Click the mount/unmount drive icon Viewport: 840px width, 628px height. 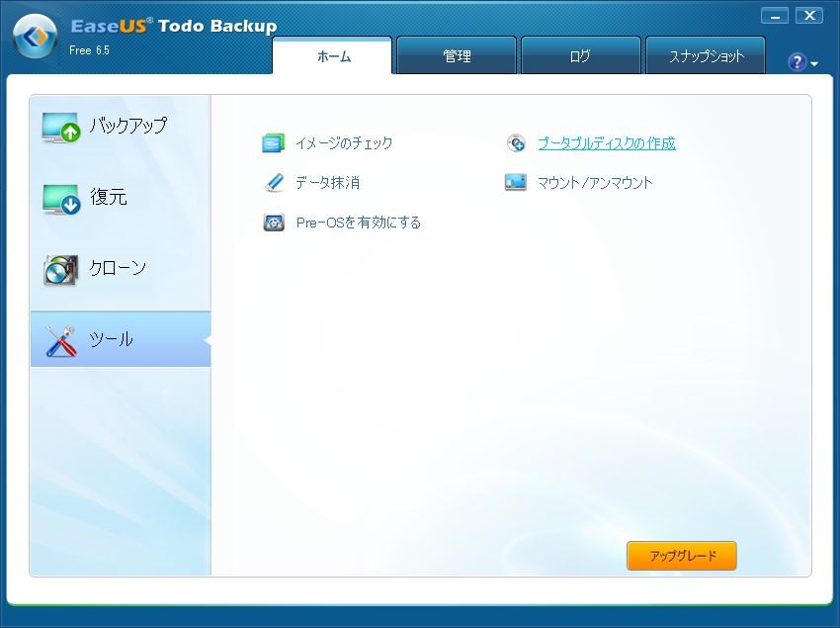coord(516,183)
